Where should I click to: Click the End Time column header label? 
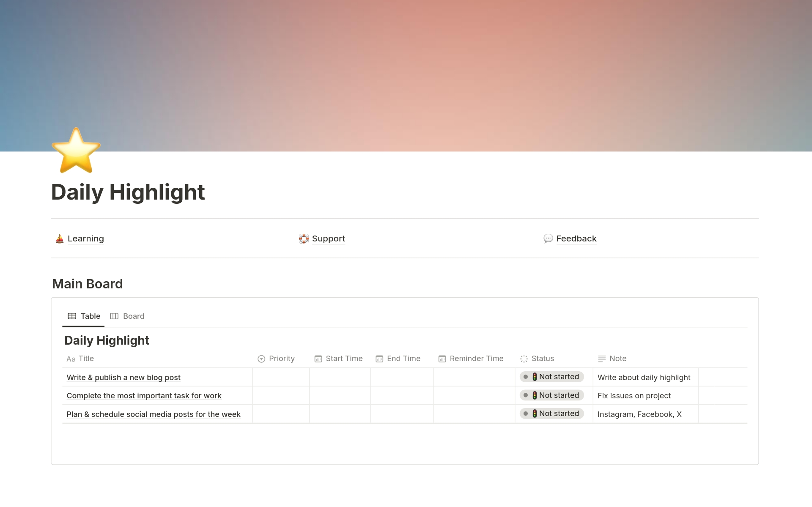pos(403,359)
